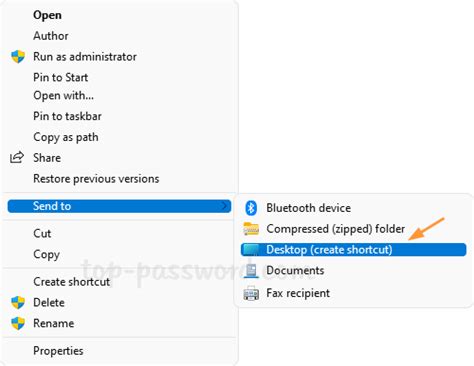Click the Fax recipient printer icon

pyautogui.click(x=251, y=293)
